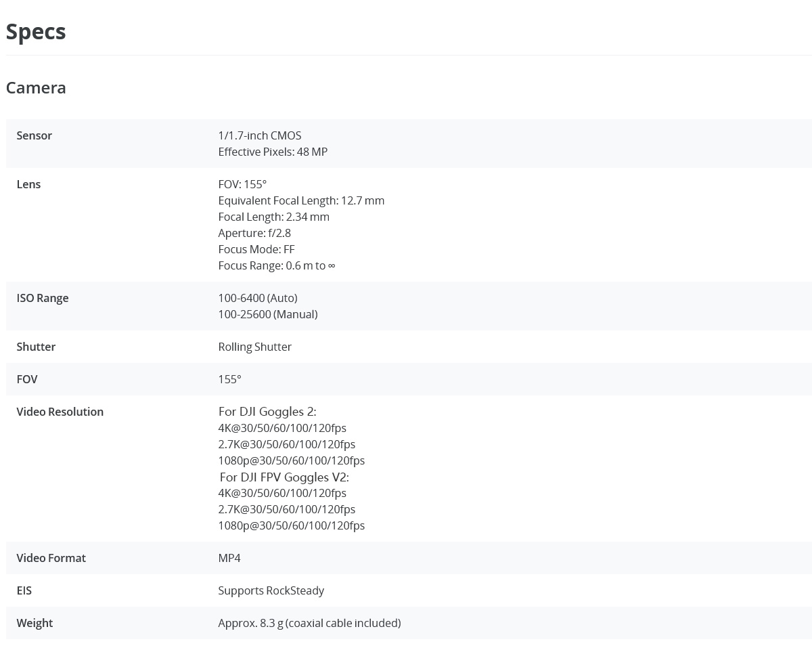The image size is (812, 648).
Task: Select the ISO Range row label
Action: pyautogui.click(x=42, y=298)
